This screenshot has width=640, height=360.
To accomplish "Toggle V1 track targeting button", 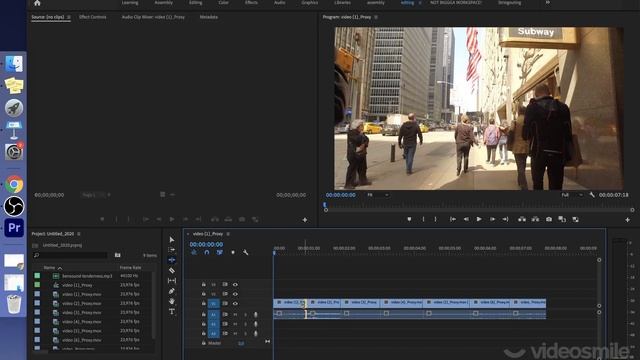I will pos(213,304).
